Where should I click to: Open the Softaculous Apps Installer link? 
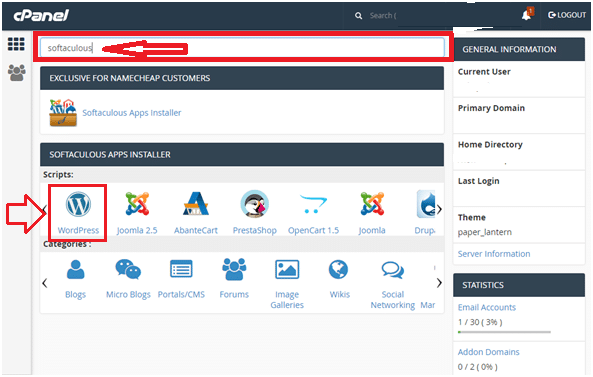132,113
